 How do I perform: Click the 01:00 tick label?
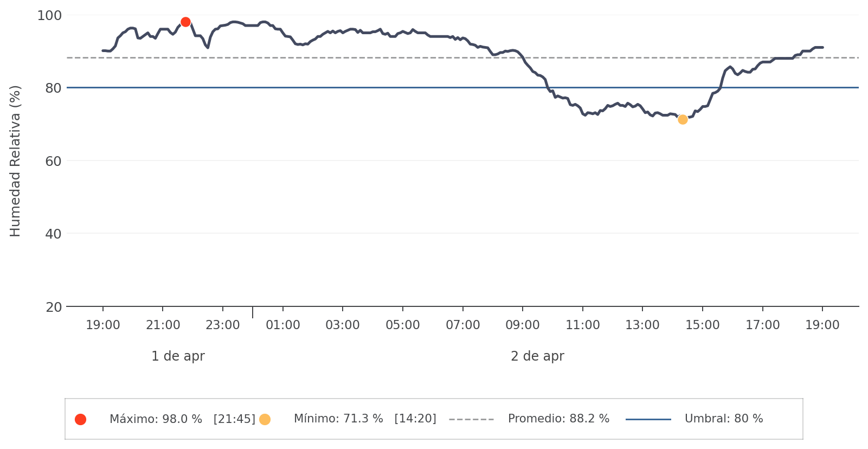pos(282,325)
